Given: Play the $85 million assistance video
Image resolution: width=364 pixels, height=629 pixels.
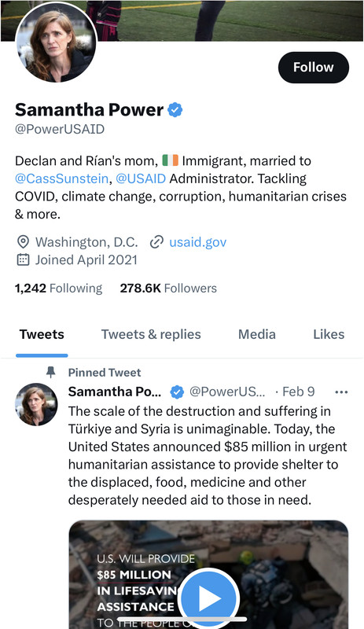Looking at the screenshot, I should click(x=208, y=599).
